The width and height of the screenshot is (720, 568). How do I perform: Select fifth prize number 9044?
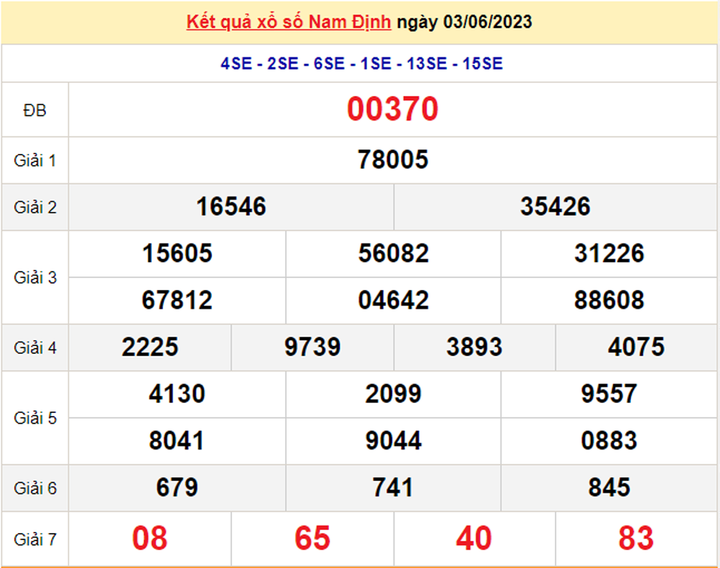pyautogui.click(x=394, y=441)
